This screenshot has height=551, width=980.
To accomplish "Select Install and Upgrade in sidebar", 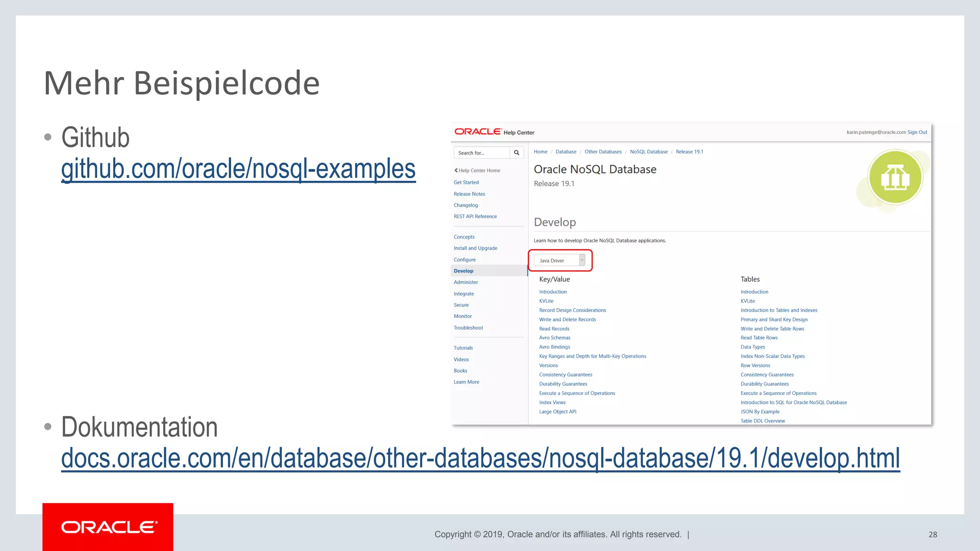I will coord(476,248).
